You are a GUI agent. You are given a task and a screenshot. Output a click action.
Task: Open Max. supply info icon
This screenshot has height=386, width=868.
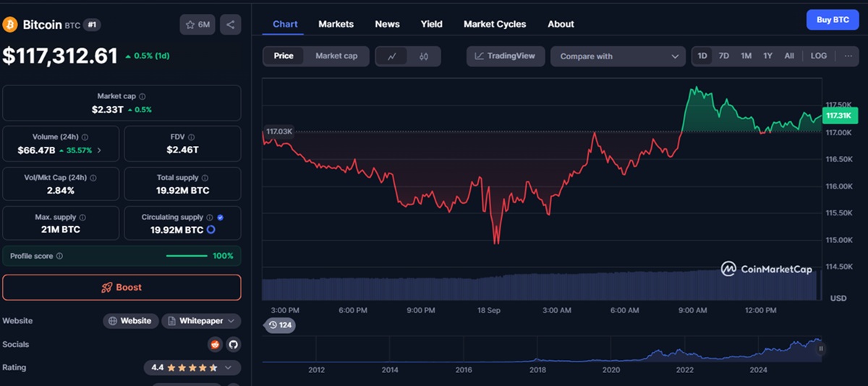tap(82, 218)
